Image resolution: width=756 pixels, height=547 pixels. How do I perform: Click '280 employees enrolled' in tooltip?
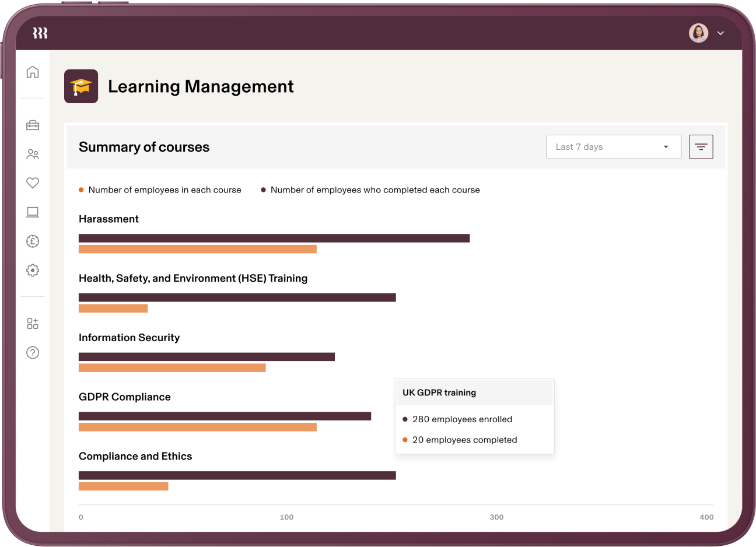pos(462,419)
